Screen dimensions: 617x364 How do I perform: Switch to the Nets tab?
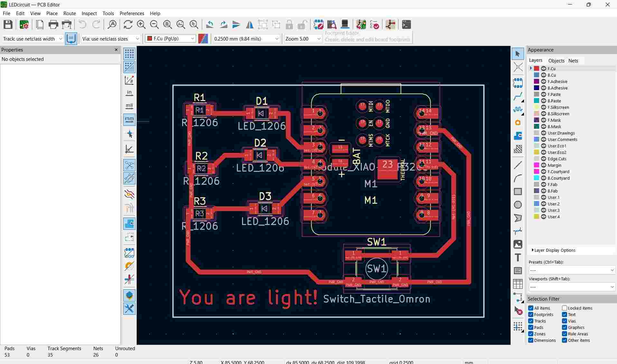point(574,61)
